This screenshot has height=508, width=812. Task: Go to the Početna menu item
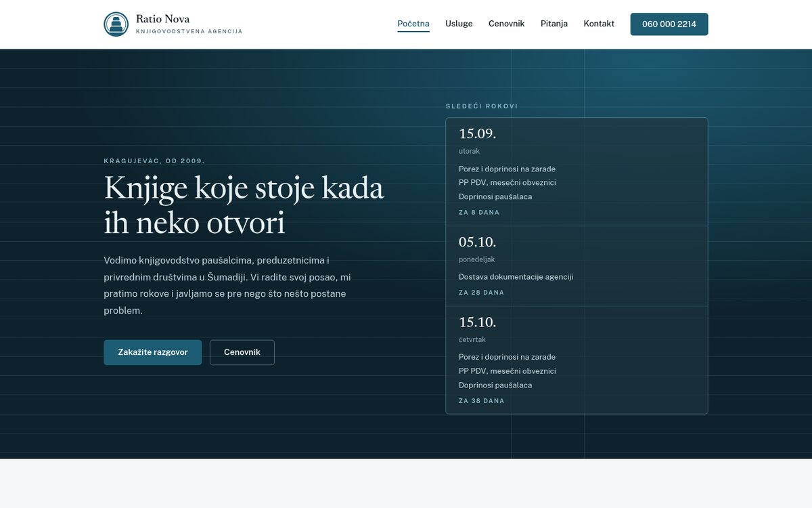pyautogui.click(x=413, y=24)
